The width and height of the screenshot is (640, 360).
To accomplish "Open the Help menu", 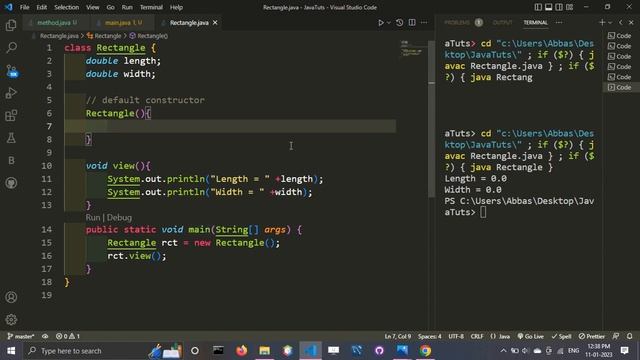I will click(x=176, y=7).
